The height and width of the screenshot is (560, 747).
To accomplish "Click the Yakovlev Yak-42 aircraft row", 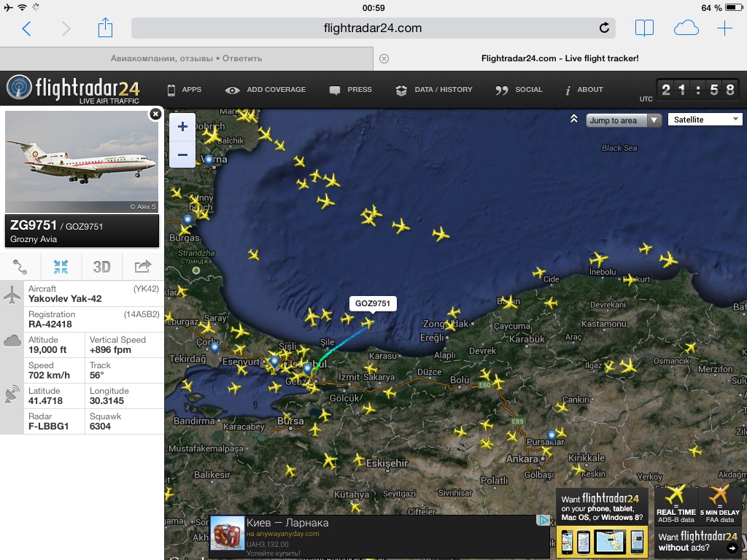I will coord(94,294).
